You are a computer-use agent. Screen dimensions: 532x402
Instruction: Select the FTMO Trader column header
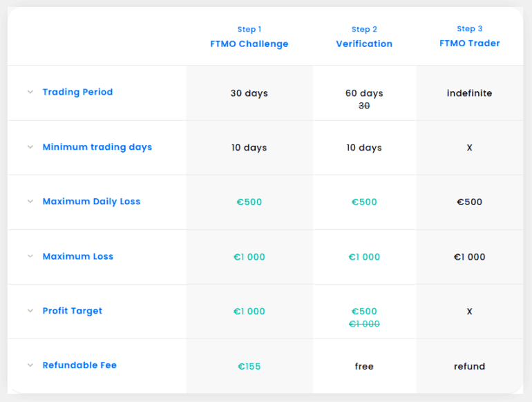[x=469, y=43]
